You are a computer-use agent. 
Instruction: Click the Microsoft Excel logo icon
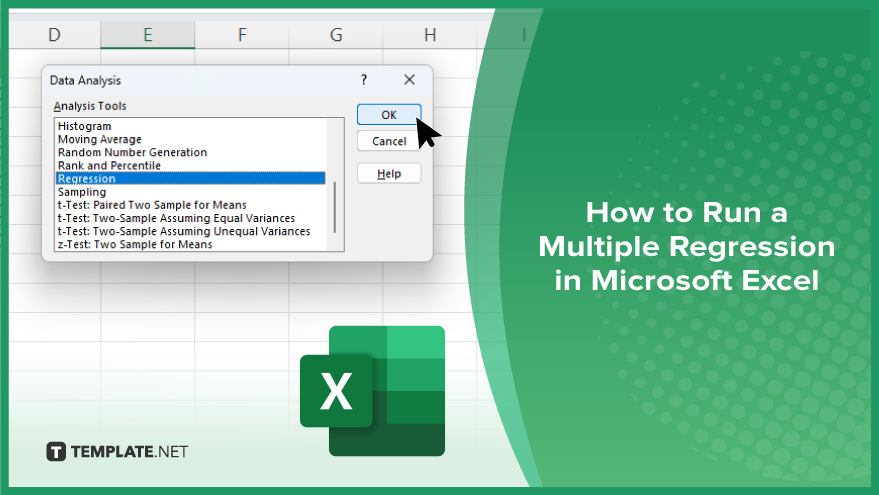pyautogui.click(x=372, y=391)
